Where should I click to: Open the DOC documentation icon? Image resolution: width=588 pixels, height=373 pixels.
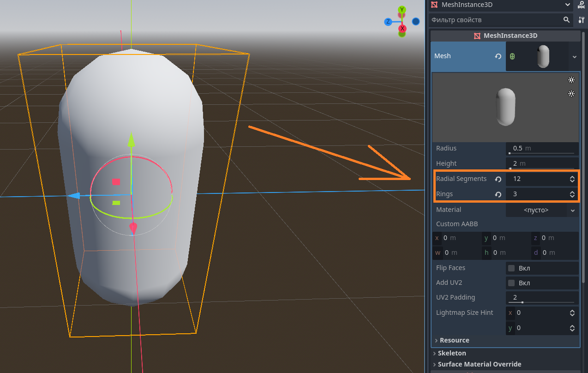point(581,5)
